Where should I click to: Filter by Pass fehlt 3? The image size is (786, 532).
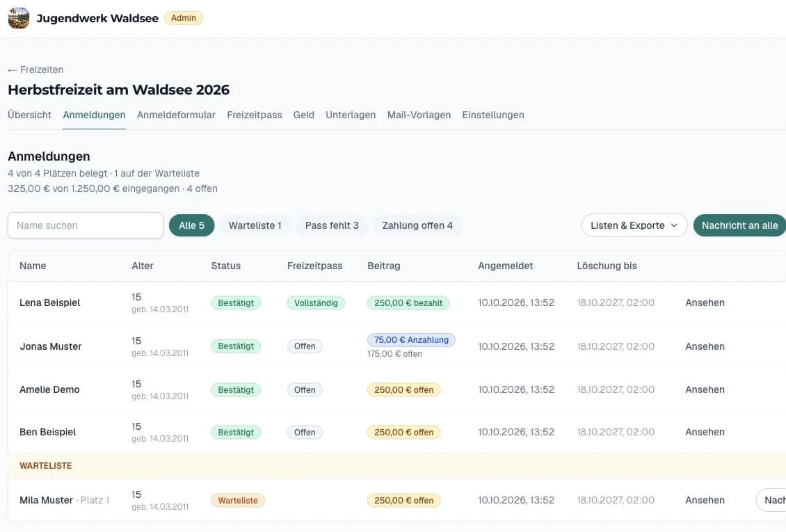point(332,225)
